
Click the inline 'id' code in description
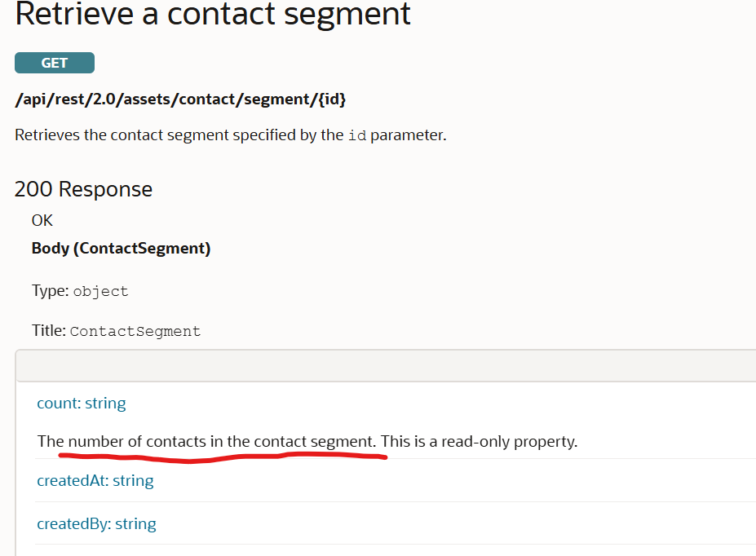(x=356, y=135)
